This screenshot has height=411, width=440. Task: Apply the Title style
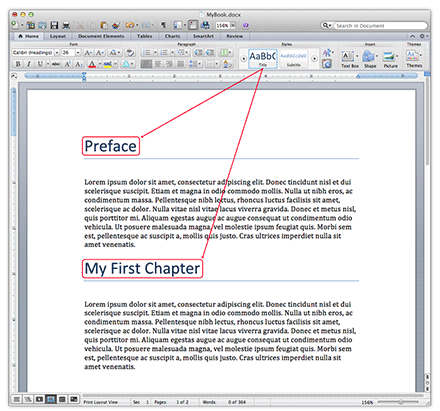263,59
